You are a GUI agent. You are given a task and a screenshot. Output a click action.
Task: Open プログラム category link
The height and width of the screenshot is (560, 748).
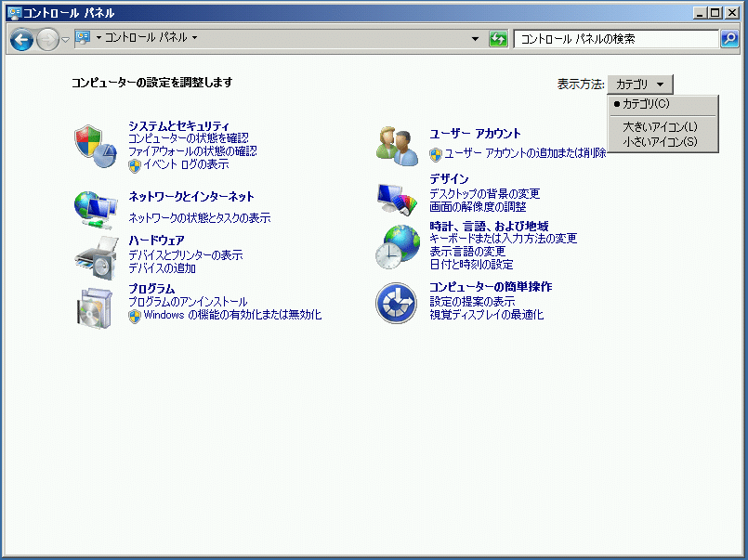tap(151, 289)
